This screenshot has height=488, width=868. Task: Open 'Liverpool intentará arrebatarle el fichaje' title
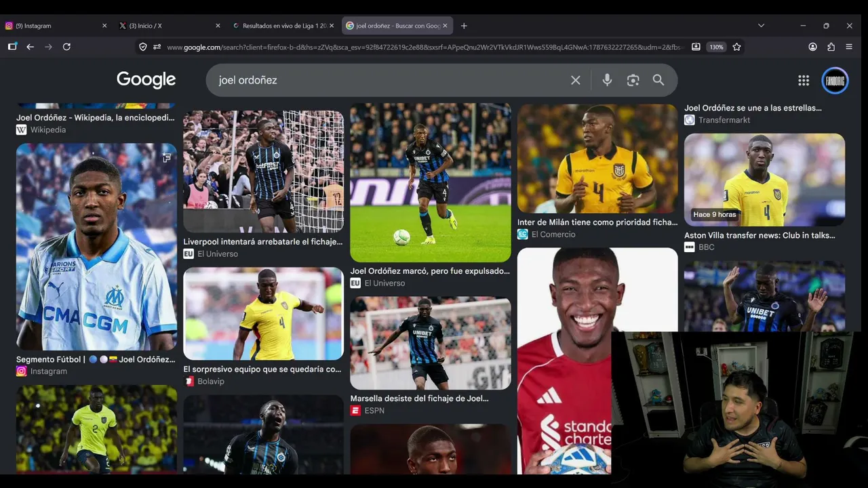[x=263, y=241]
